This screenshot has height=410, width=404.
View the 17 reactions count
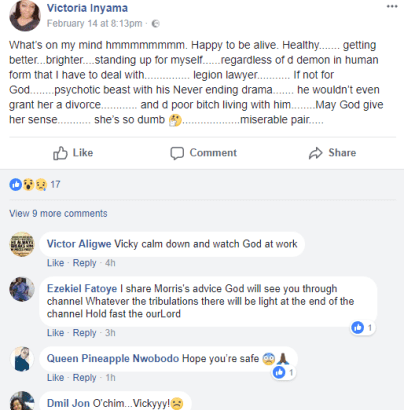[x=55, y=184]
